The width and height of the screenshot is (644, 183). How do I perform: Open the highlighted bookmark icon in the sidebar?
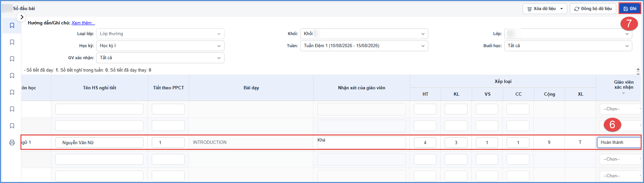coord(12,25)
